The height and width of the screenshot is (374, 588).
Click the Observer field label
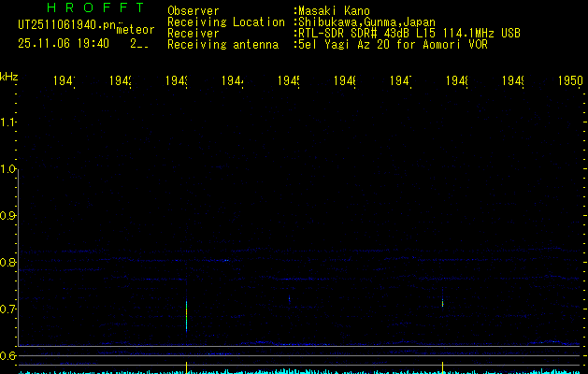click(x=193, y=11)
